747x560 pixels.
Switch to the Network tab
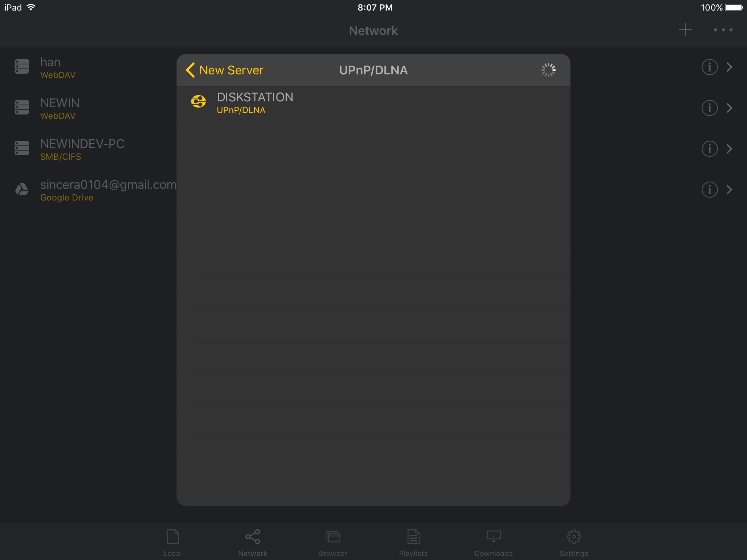pyautogui.click(x=253, y=543)
